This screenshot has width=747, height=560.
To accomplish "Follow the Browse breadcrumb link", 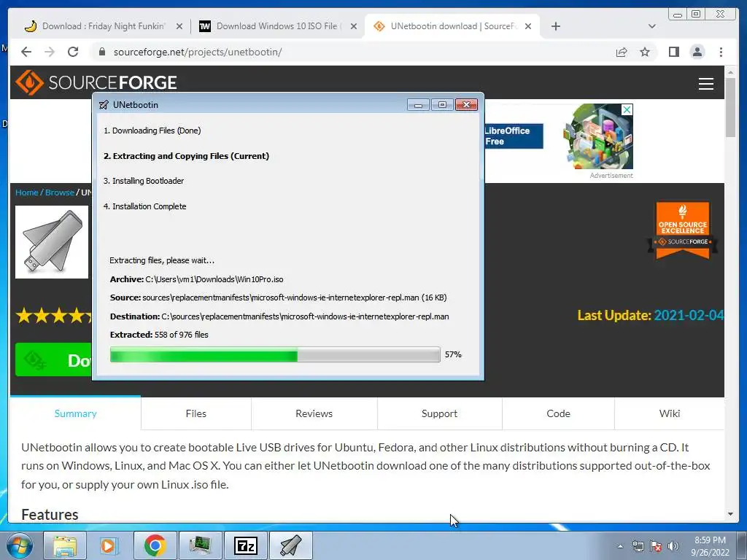I will tap(60, 192).
